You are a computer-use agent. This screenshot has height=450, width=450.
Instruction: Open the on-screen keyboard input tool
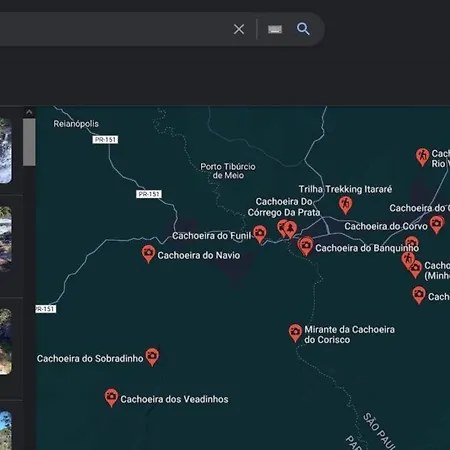[275, 29]
